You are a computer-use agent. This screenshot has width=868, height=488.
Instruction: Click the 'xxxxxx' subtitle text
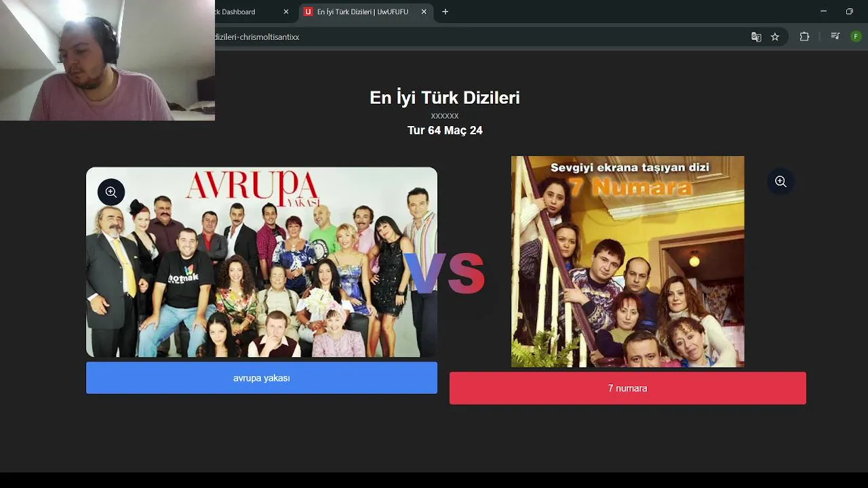(x=445, y=116)
